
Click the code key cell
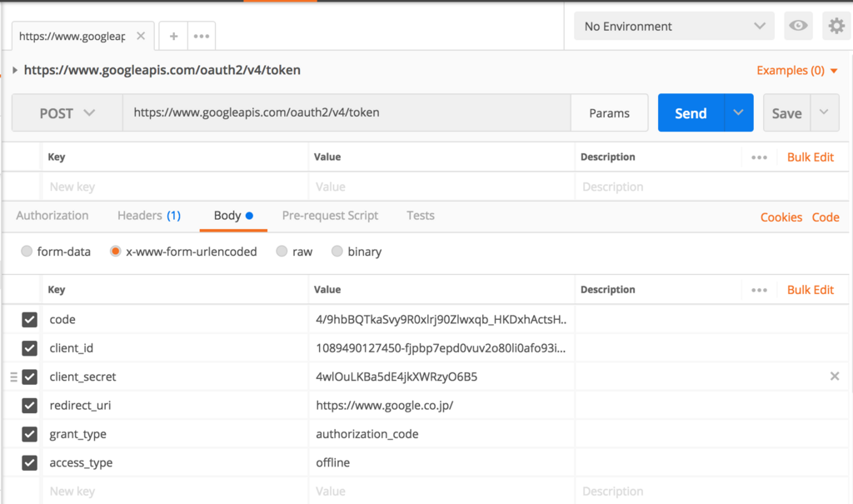175,320
